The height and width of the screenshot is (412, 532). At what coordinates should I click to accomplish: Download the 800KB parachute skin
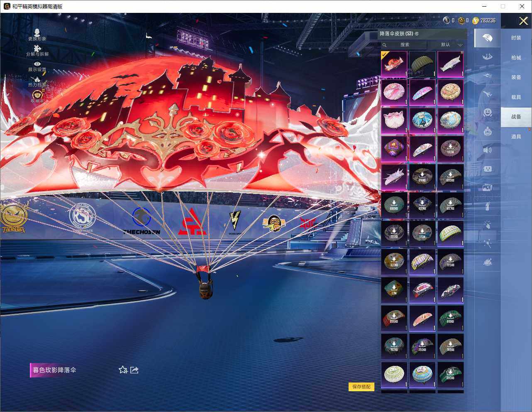point(451,177)
